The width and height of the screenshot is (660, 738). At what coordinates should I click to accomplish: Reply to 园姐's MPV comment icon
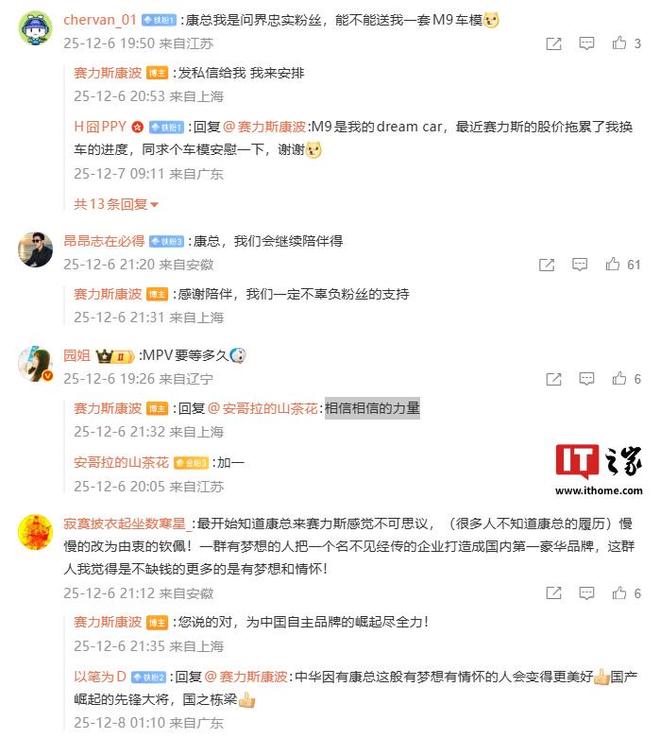click(x=587, y=379)
